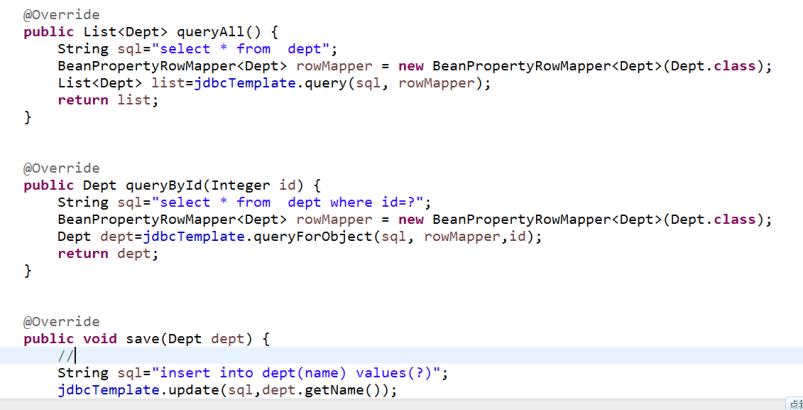The width and height of the screenshot is (803, 410).
Task: Click the getName() call
Action: (x=342, y=390)
